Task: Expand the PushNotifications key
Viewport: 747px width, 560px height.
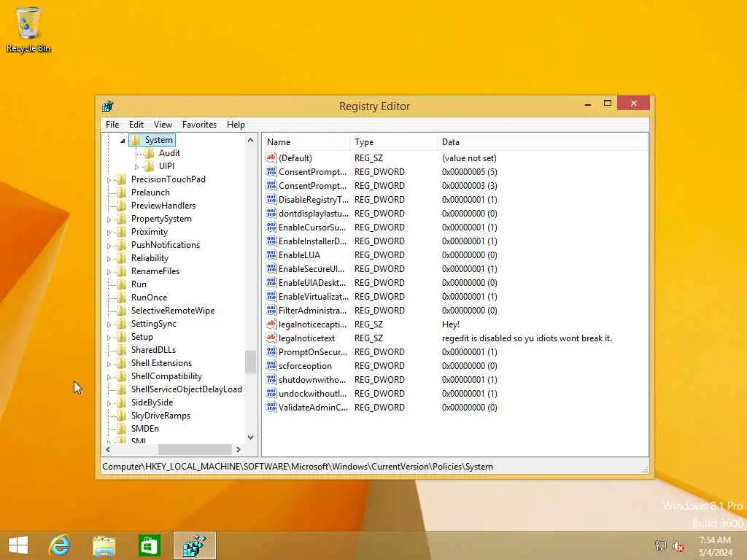Action: (109, 246)
